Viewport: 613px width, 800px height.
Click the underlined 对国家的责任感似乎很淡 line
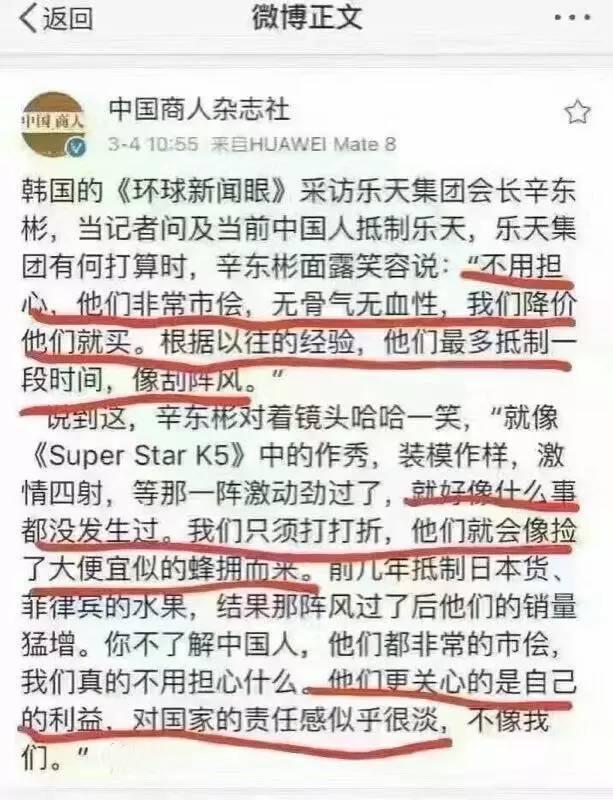coord(284,720)
